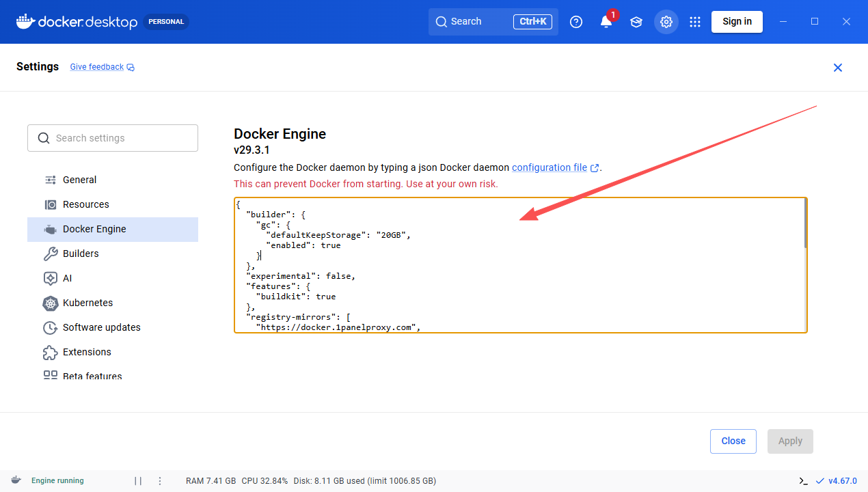Image resolution: width=868 pixels, height=492 pixels.
Task: Open the apps grid menu icon
Action: [x=695, y=22]
